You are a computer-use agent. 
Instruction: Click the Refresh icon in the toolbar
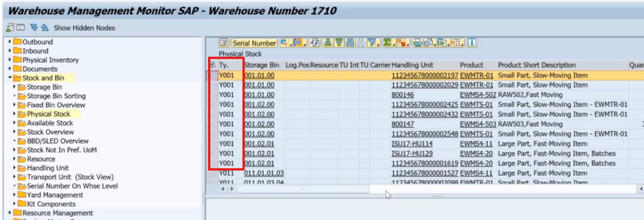(x=315, y=43)
